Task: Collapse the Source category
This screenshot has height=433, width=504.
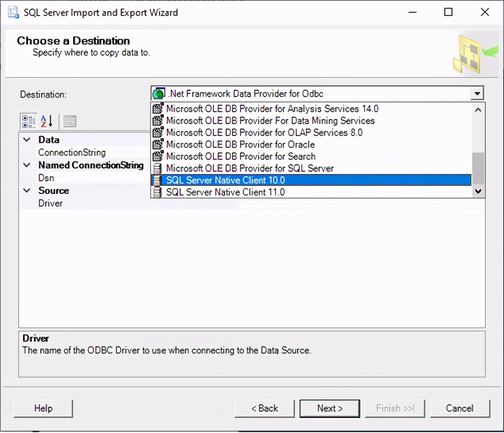Action: (27, 191)
